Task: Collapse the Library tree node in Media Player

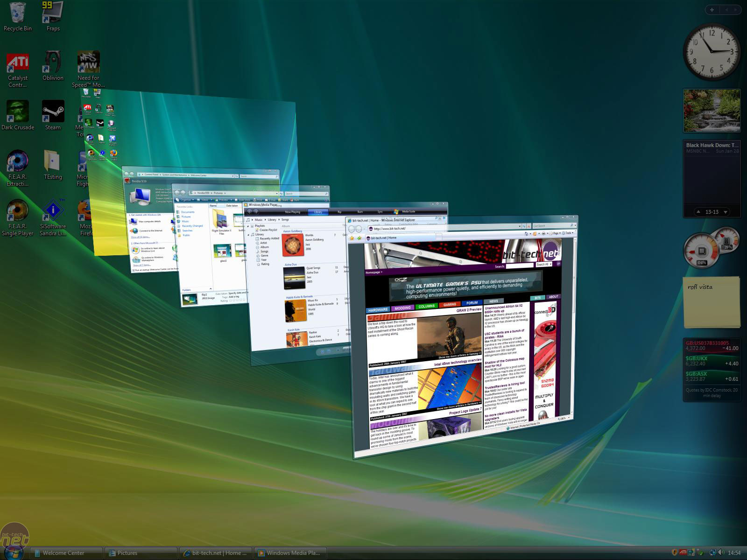Action: [248, 235]
